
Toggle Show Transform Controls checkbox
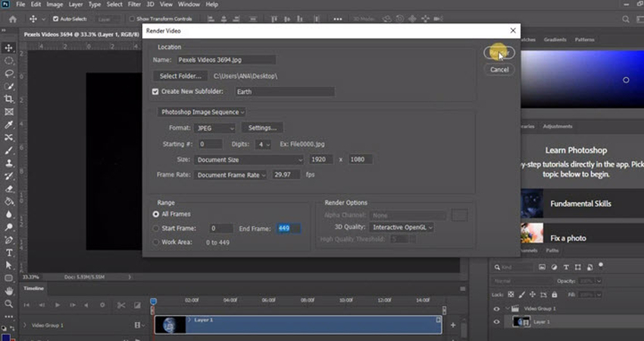132,19
